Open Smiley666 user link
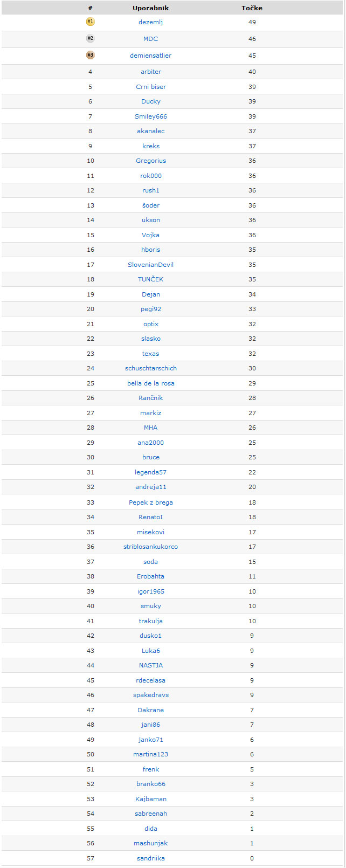This screenshot has width=346, height=868. [x=151, y=116]
